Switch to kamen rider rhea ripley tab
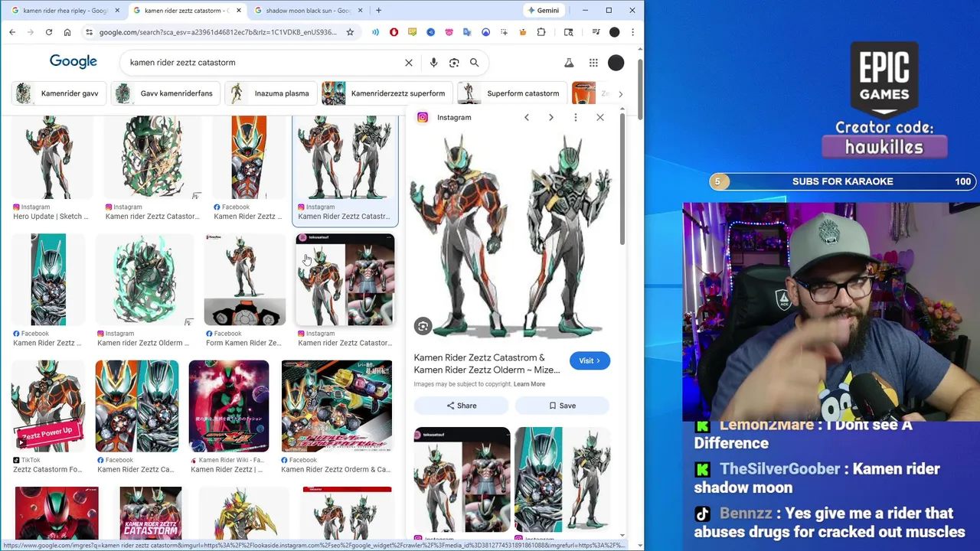This screenshot has width=980, height=551. tap(65, 11)
